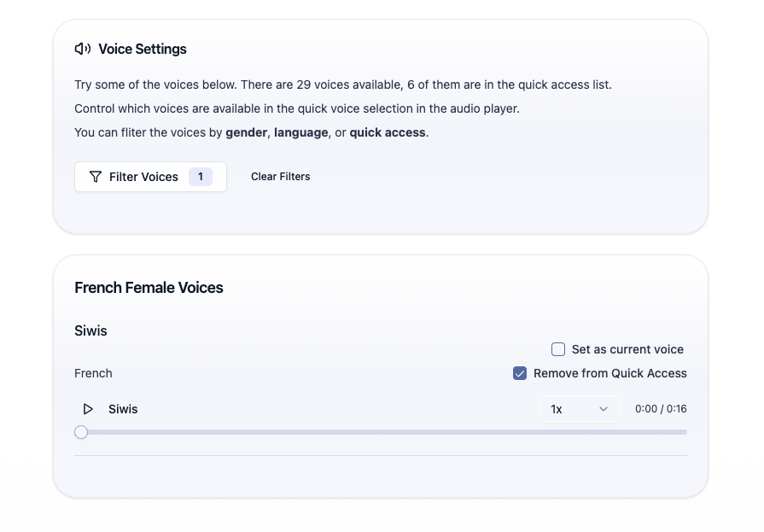The height and width of the screenshot is (532, 764).
Task: Play the Siwis voice sample
Action: point(88,409)
